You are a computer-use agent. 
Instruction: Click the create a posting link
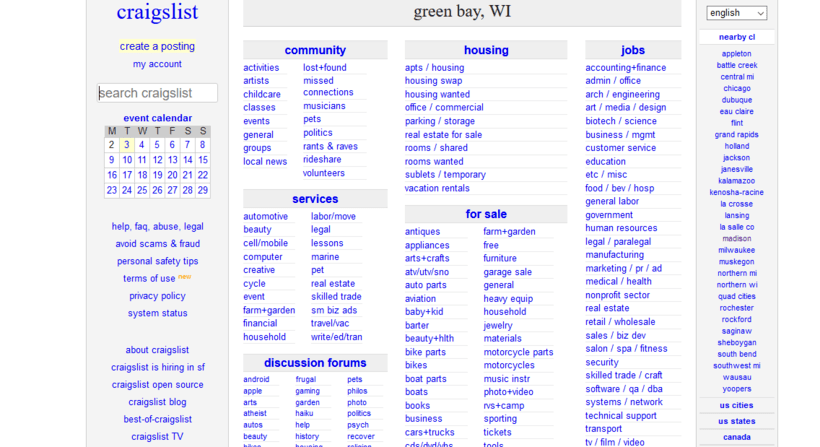point(157,46)
